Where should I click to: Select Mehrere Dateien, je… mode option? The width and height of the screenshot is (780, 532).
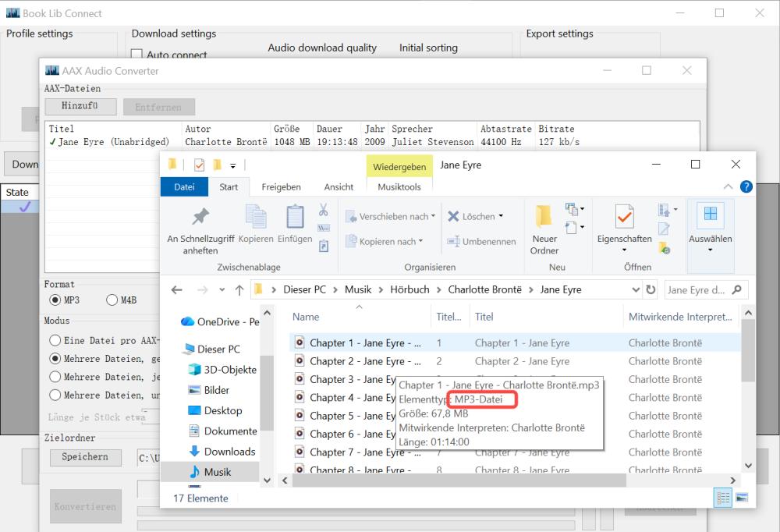[x=55, y=378]
